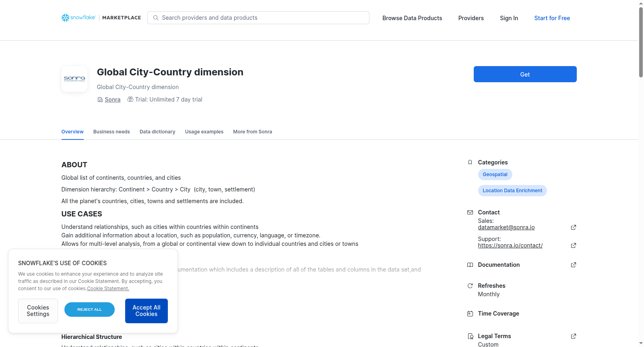Click the 'Trial: Unlimited 7 day trial' text
644x347 pixels.
point(169,100)
